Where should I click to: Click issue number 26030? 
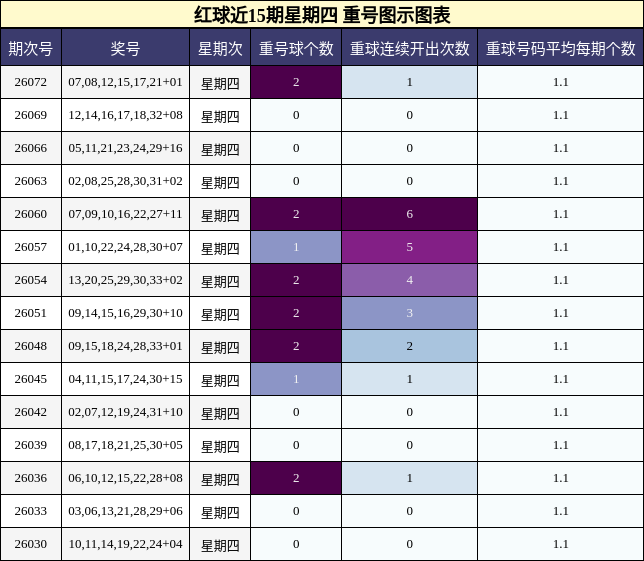tap(31, 544)
